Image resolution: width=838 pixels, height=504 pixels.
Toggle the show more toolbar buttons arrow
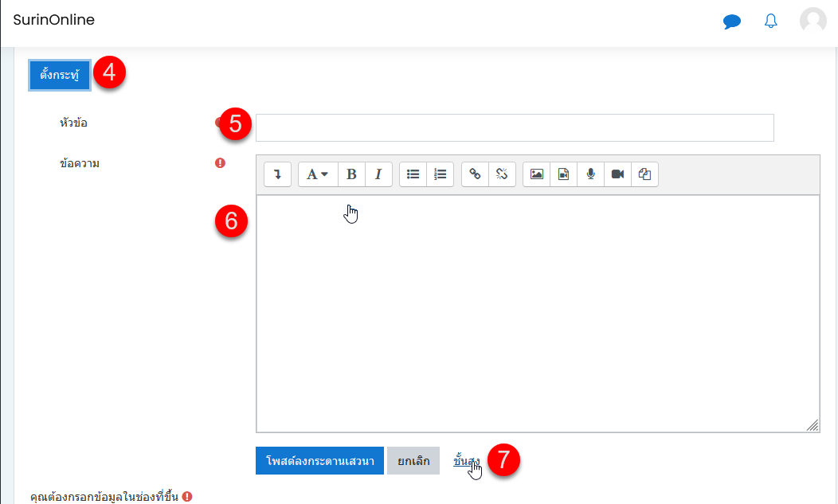[277, 174]
